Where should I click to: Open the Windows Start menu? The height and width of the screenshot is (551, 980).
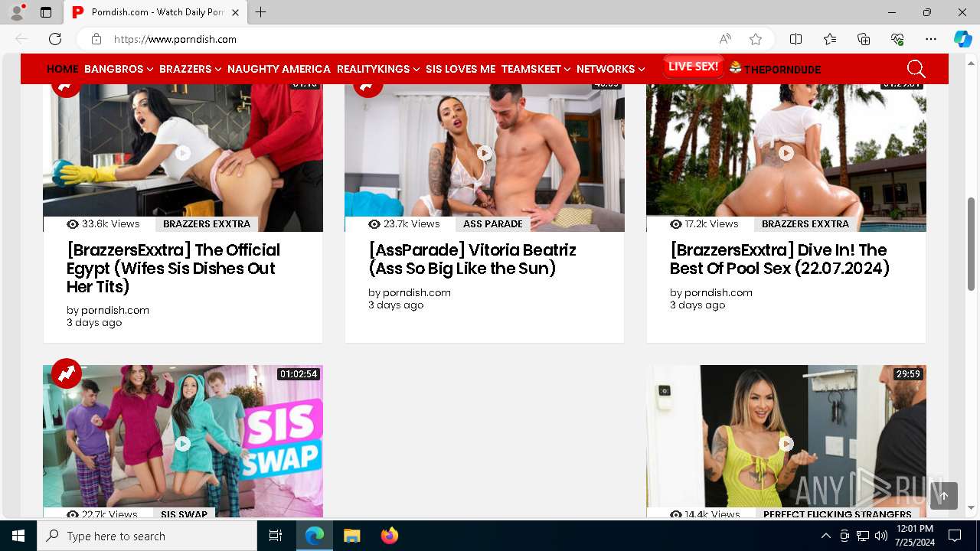(18, 536)
